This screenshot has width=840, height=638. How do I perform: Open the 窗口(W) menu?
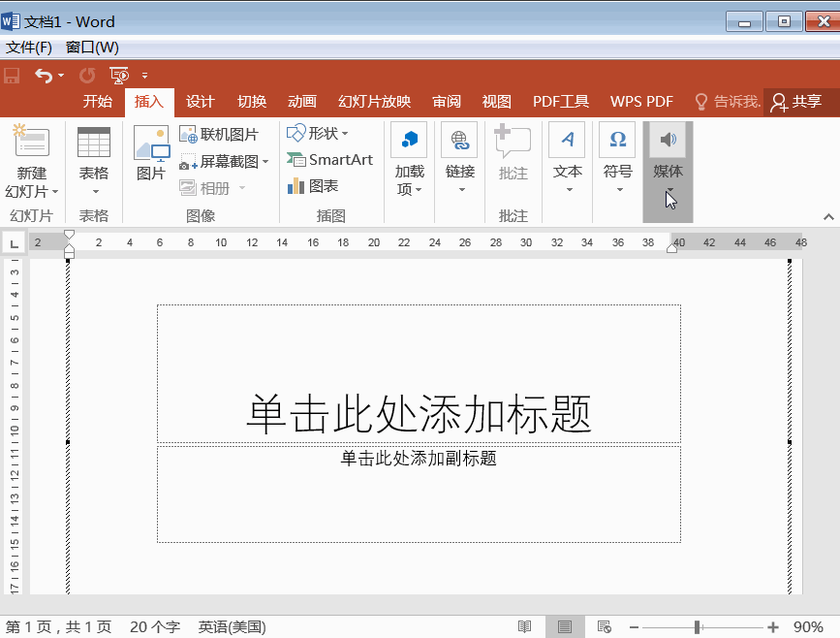[x=92, y=48]
